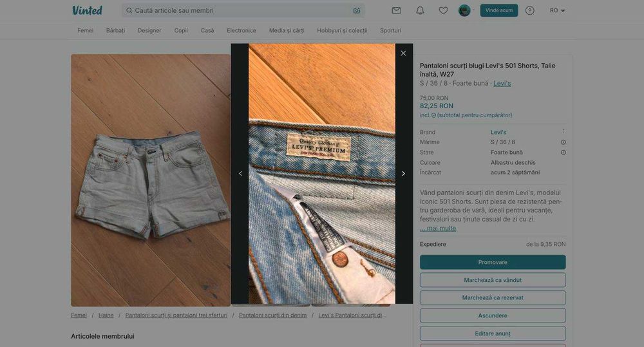The width and height of the screenshot is (644, 347).
Task: Expand description with mai multe
Action: pyautogui.click(x=438, y=229)
